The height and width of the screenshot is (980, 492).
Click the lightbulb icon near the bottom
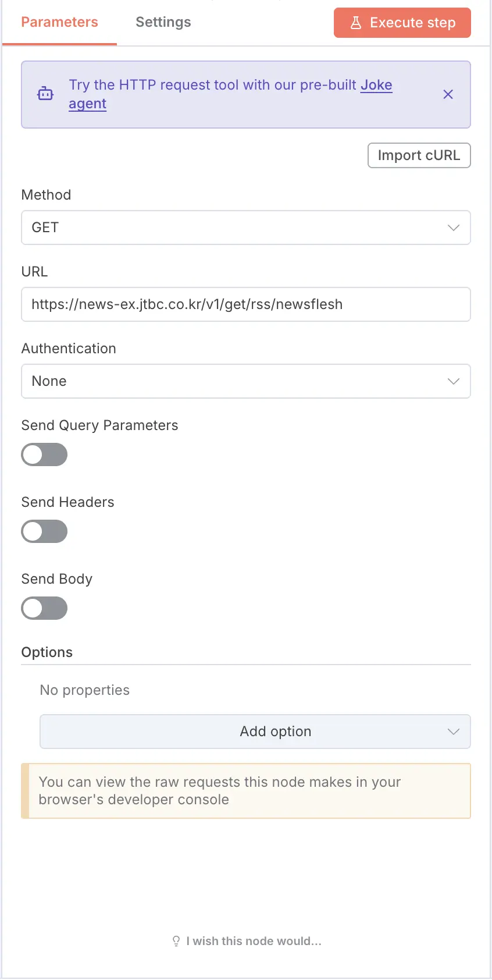point(176,941)
